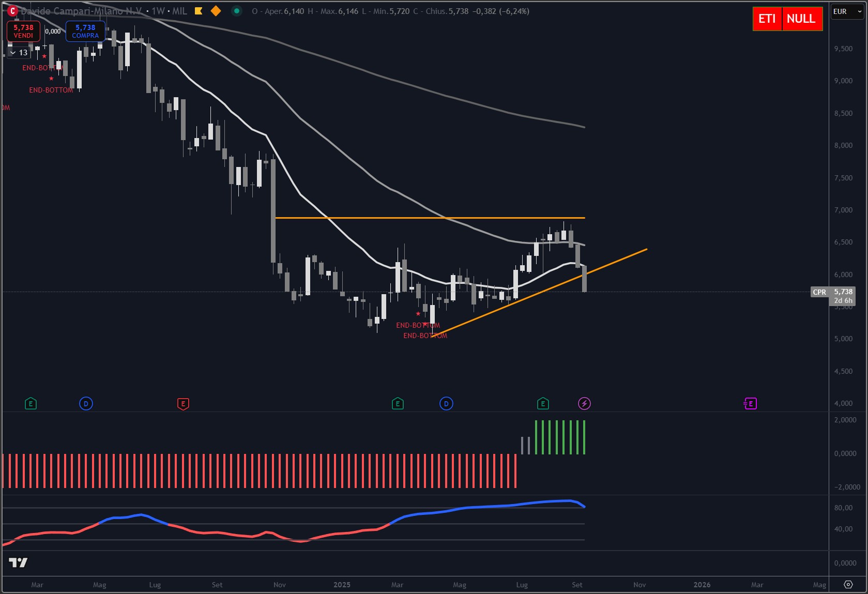Open the TradingView logo at bottom left

[x=18, y=562]
